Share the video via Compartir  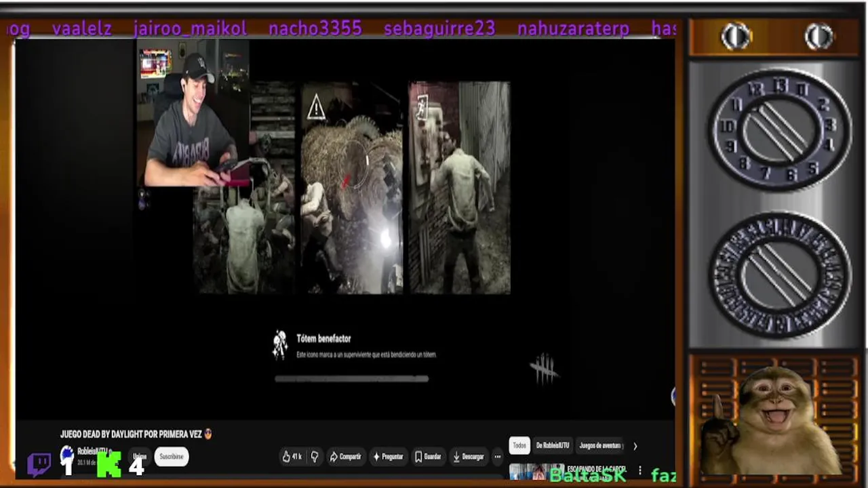pyautogui.click(x=345, y=457)
